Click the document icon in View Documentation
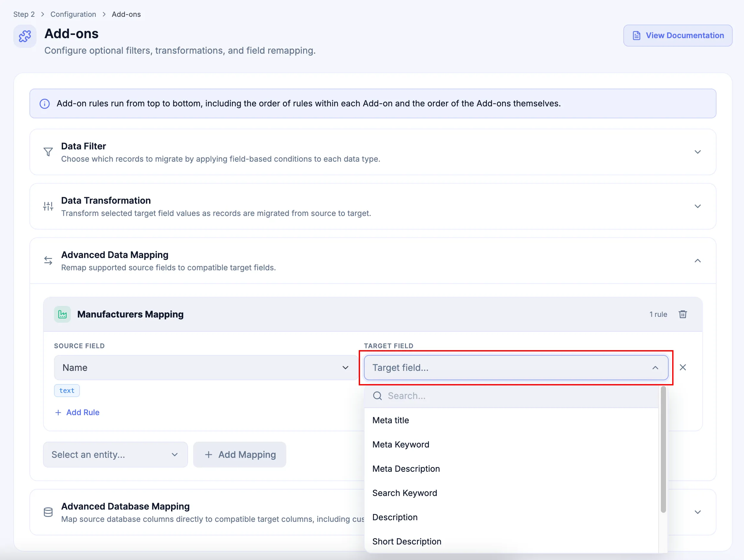744x560 pixels. tap(636, 36)
